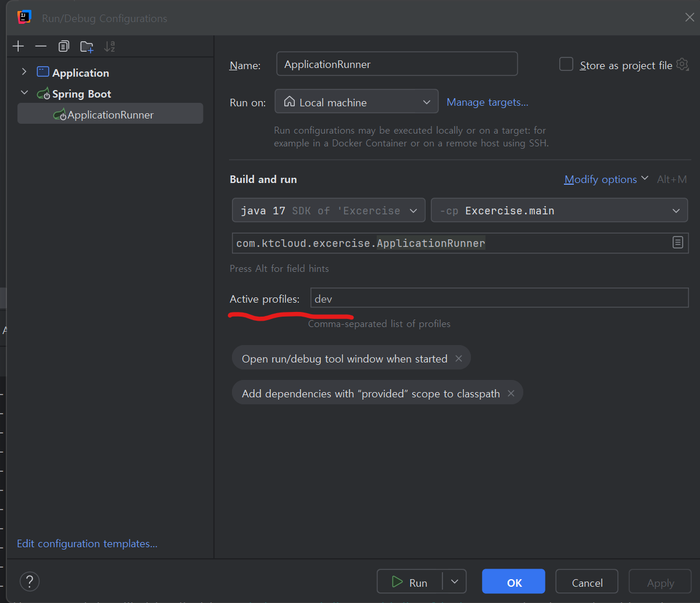Open Manage targets link
The height and width of the screenshot is (603, 700).
coord(487,102)
